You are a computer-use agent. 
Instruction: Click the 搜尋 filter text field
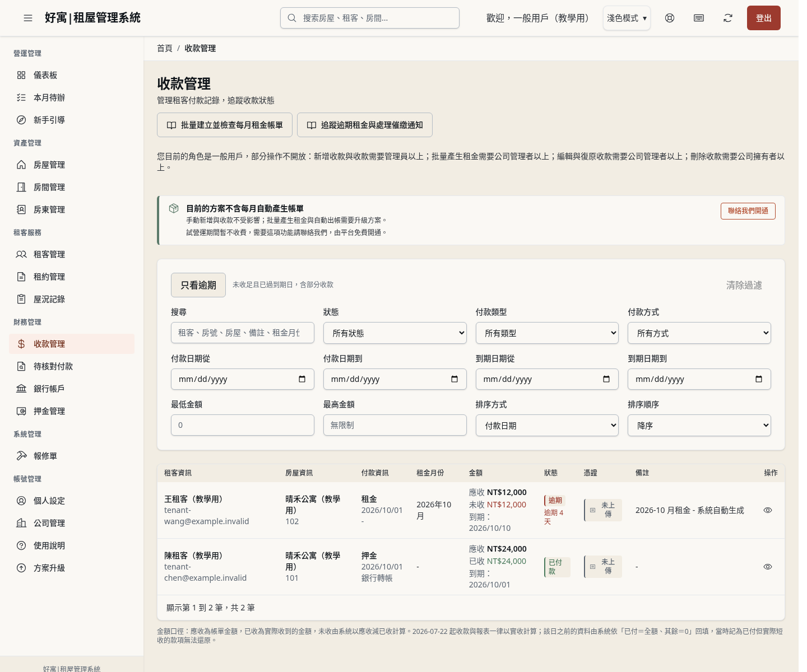243,333
